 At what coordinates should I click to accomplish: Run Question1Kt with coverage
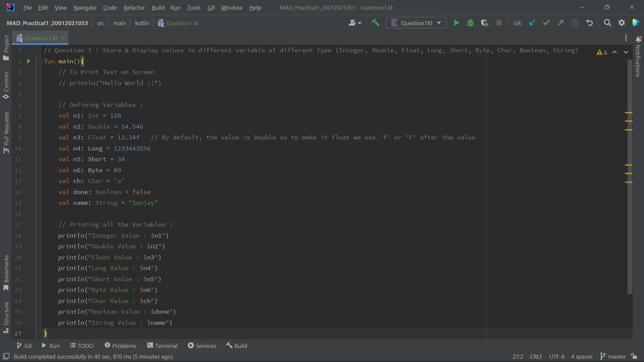(x=485, y=22)
